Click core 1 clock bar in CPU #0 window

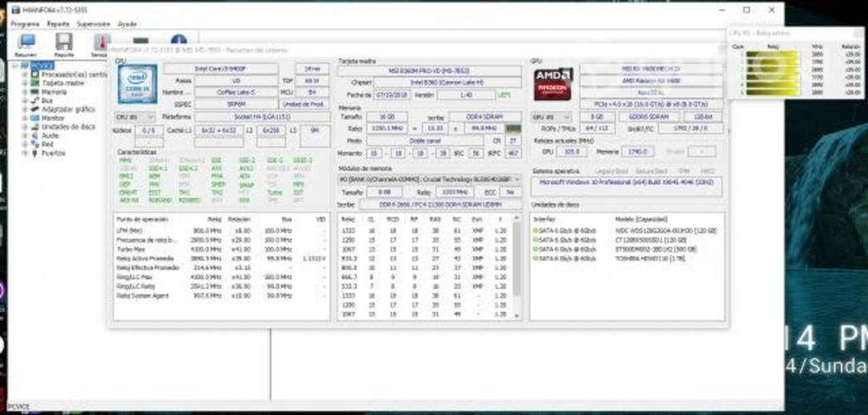[x=772, y=55]
